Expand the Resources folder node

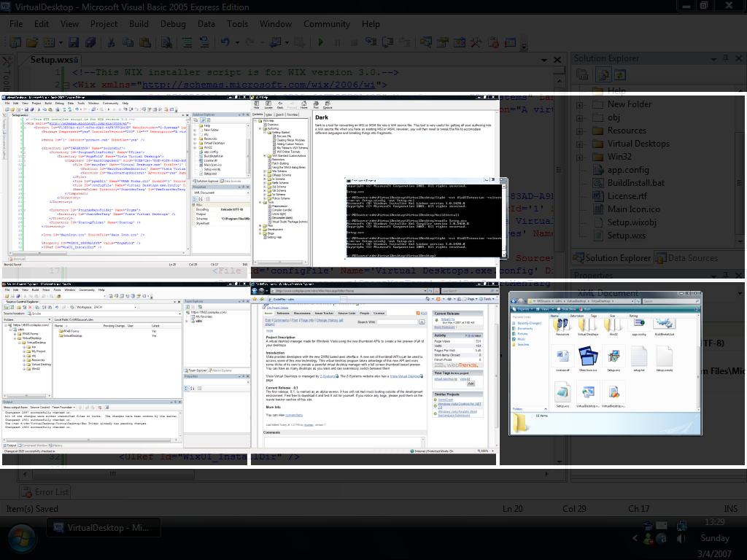pyautogui.click(x=581, y=131)
